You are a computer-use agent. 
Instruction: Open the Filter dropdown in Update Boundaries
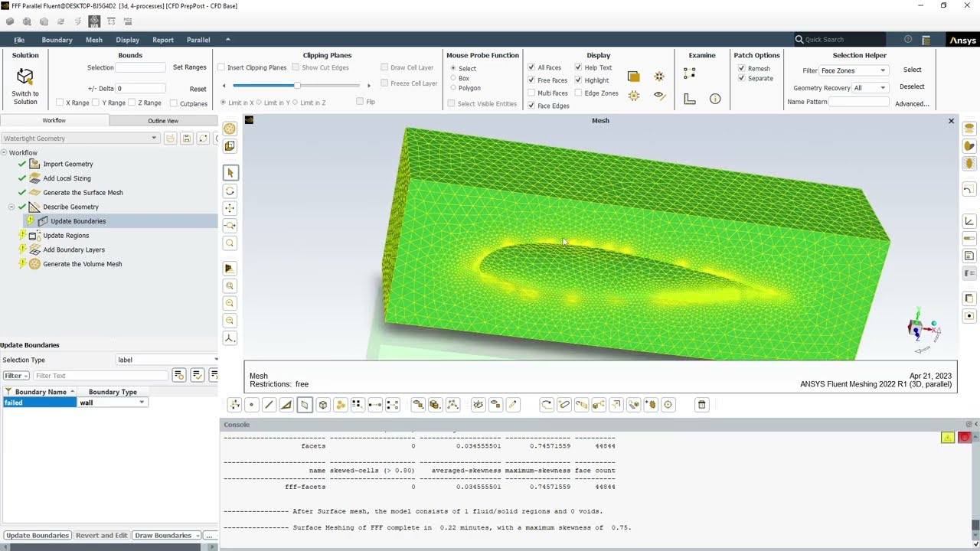(x=16, y=376)
